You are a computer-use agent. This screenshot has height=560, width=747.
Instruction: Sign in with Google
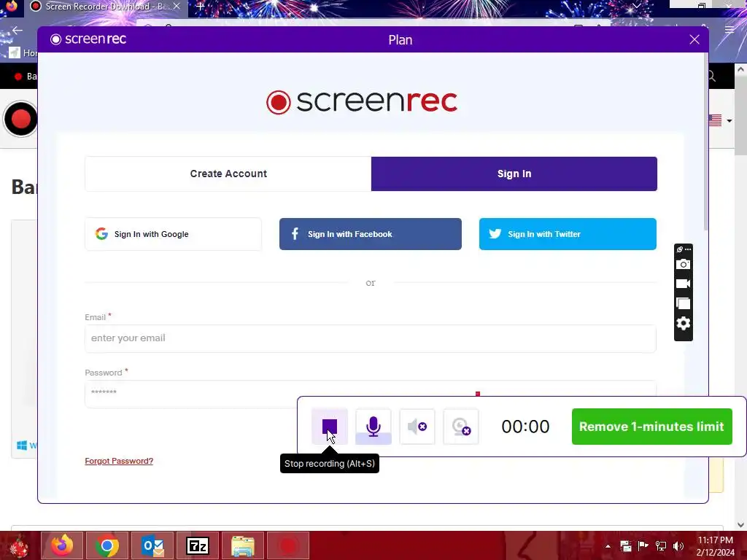(174, 234)
